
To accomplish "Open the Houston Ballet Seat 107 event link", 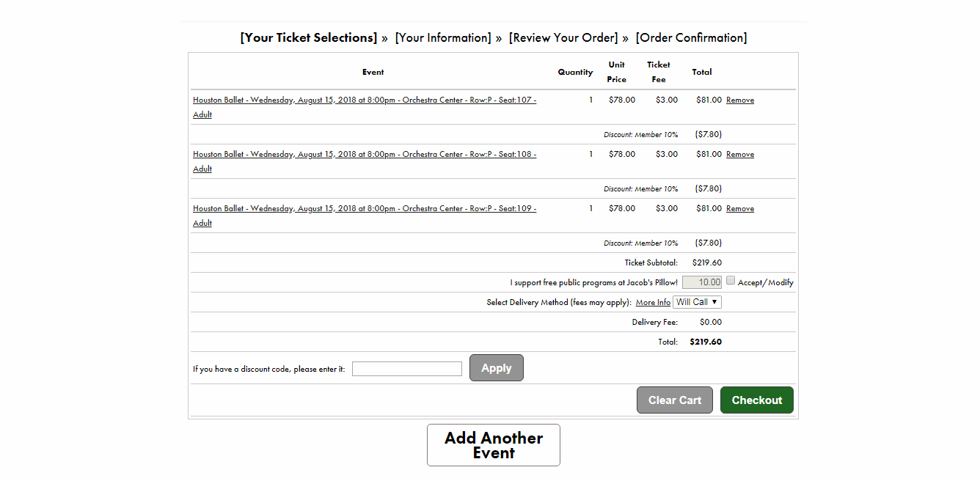I will click(x=365, y=100).
